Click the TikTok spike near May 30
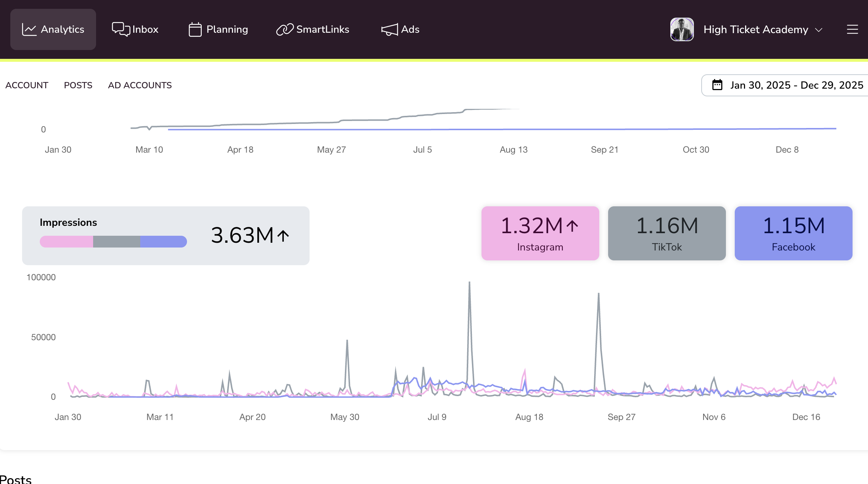868x484 pixels. click(347, 341)
